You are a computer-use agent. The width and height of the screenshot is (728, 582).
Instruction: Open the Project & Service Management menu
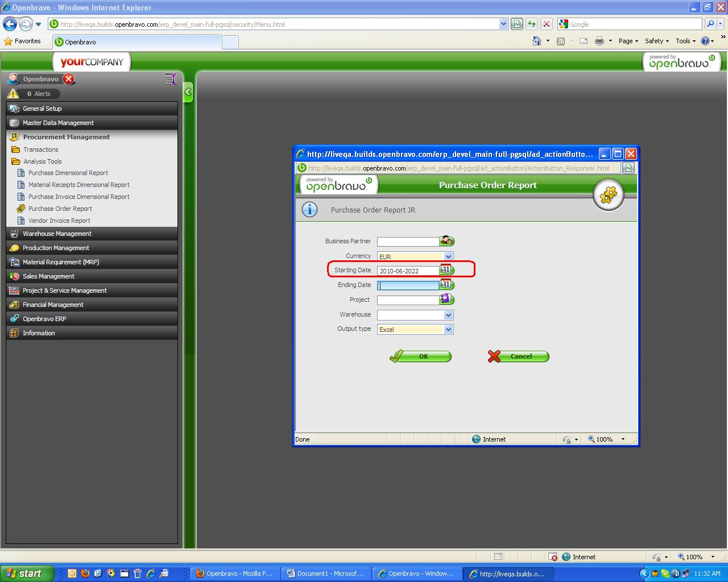coord(92,290)
